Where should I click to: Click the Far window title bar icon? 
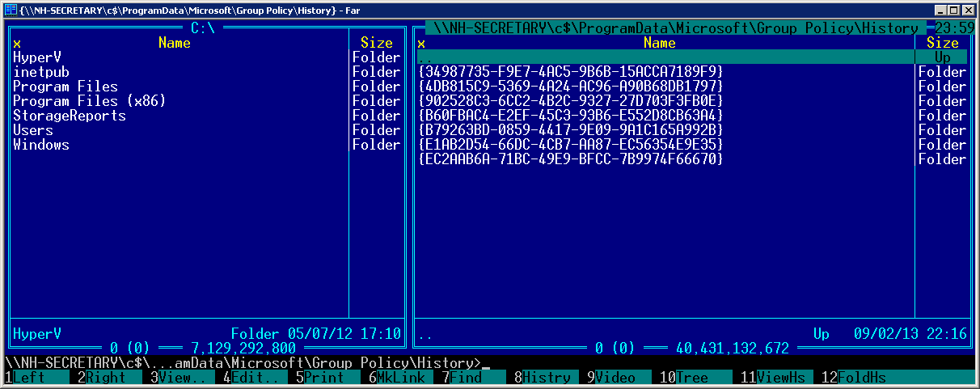click(x=9, y=10)
